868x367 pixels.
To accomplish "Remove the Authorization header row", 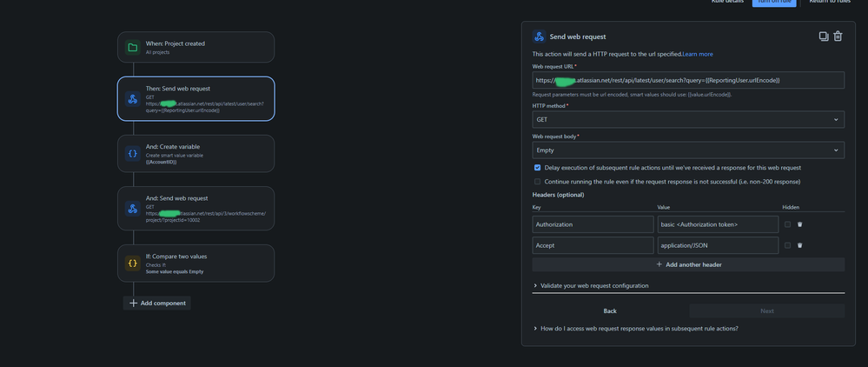I will (x=799, y=224).
